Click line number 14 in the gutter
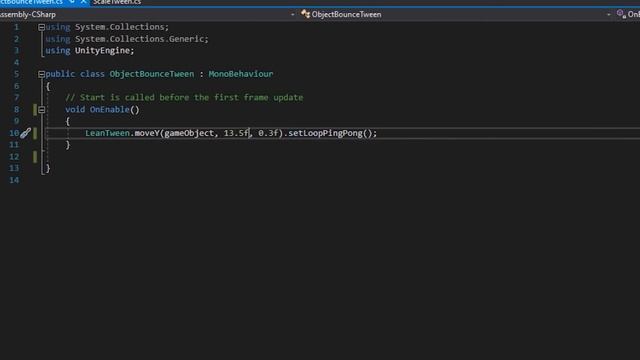Screen dimensions: 640x360 (14, 180)
